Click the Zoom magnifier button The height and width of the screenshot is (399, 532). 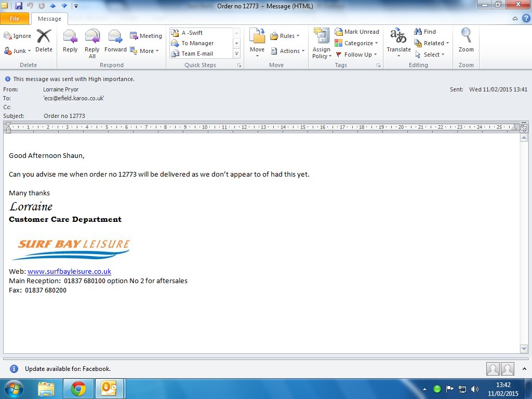[466, 40]
